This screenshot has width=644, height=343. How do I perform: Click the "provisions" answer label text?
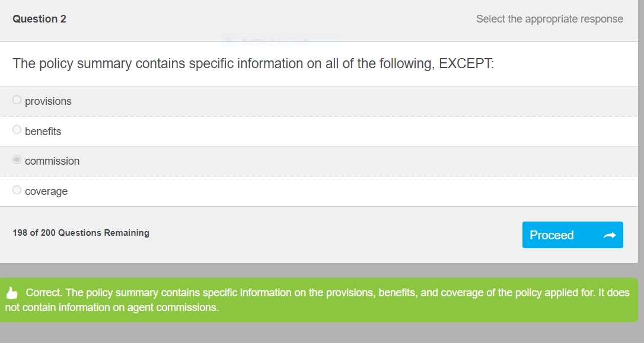click(x=48, y=101)
